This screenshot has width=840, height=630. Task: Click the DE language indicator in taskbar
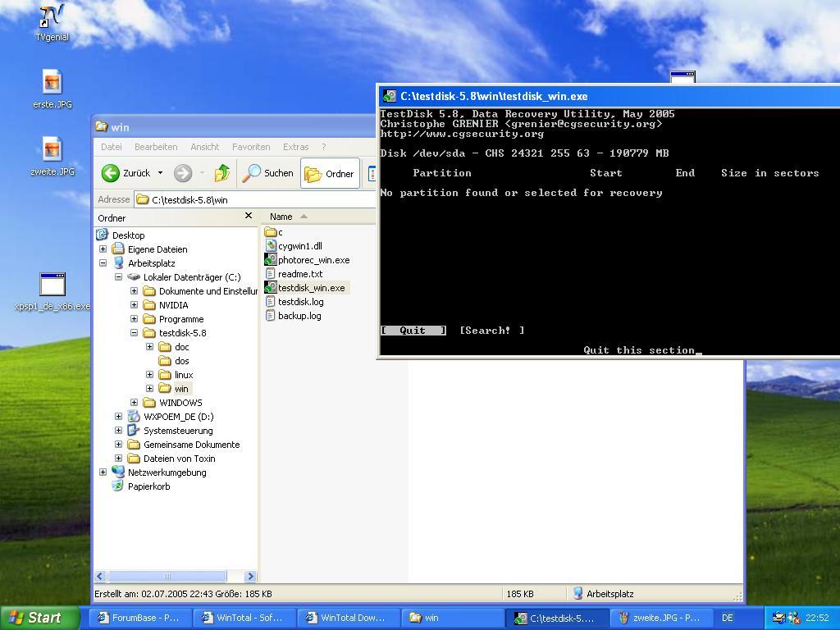pyautogui.click(x=727, y=618)
